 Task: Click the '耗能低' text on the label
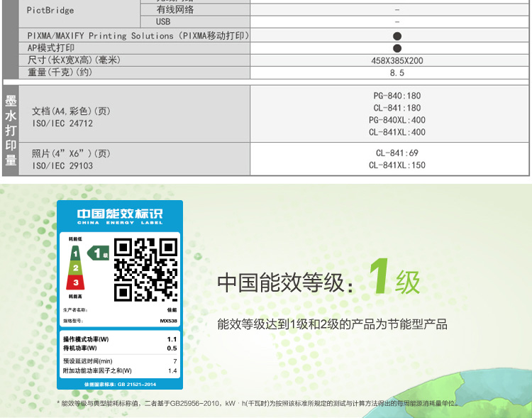click(x=75, y=239)
